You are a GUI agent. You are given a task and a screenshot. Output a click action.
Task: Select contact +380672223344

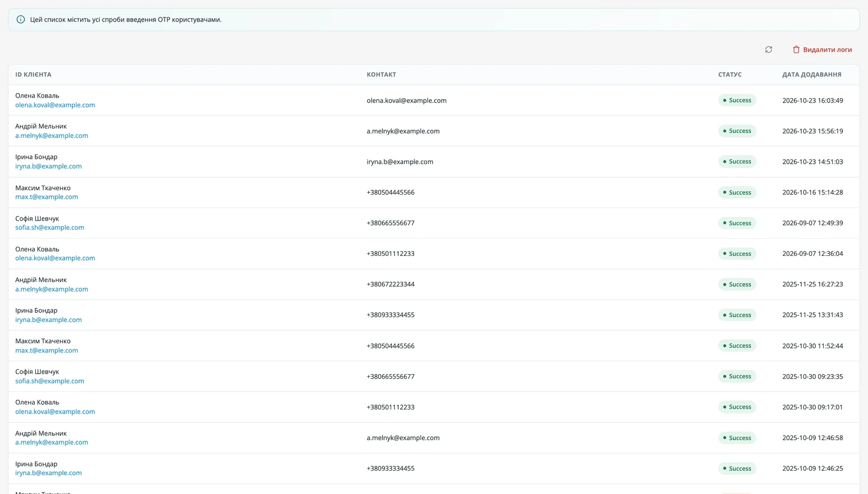391,284
